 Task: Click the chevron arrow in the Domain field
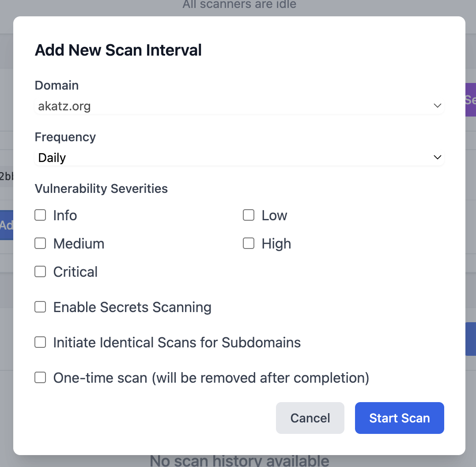click(437, 106)
